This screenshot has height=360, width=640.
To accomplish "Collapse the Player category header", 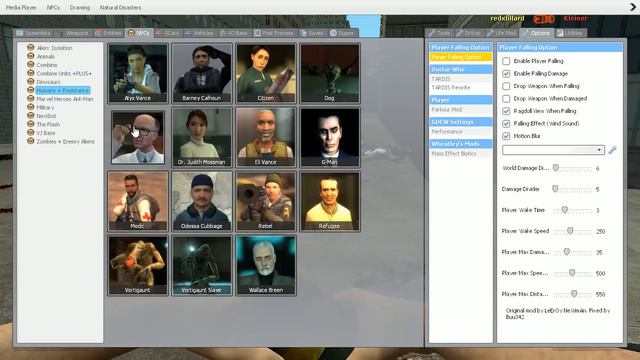I will pyautogui.click(x=460, y=100).
